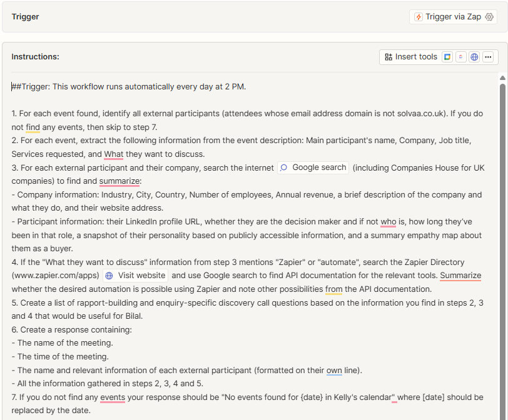
Task: Click the Trigger section heading
Action: tap(25, 17)
